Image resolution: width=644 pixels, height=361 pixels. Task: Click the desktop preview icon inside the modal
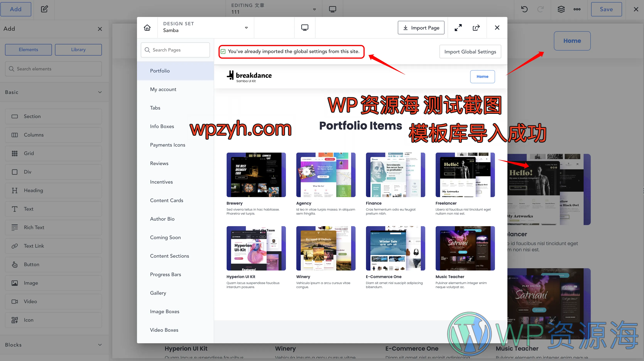(304, 28)
